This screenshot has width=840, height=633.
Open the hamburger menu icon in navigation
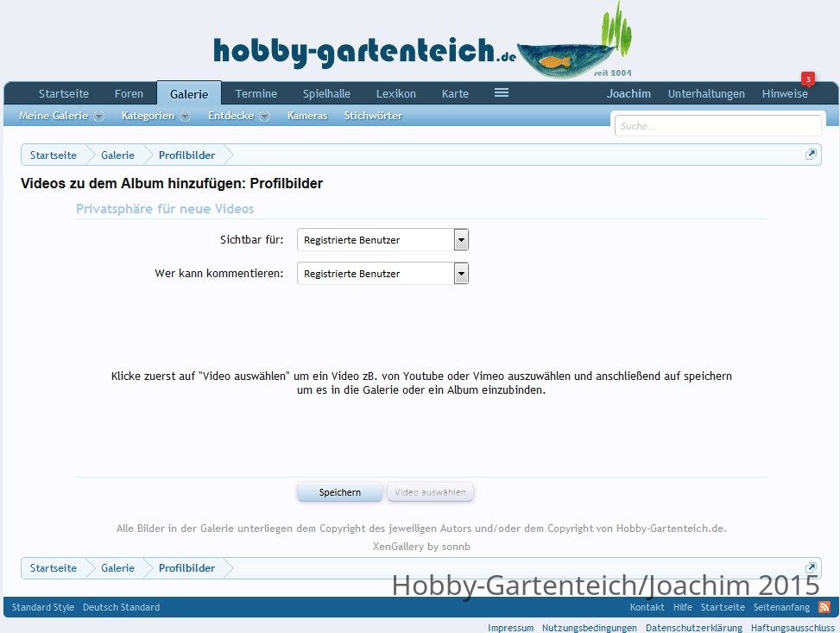[x=502, y=92]
